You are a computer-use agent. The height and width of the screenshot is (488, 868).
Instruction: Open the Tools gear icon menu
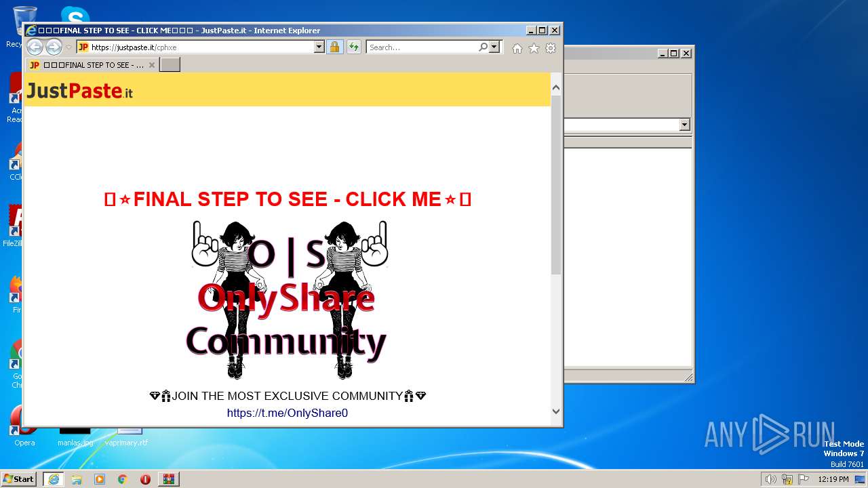click(x=551, y=48)
